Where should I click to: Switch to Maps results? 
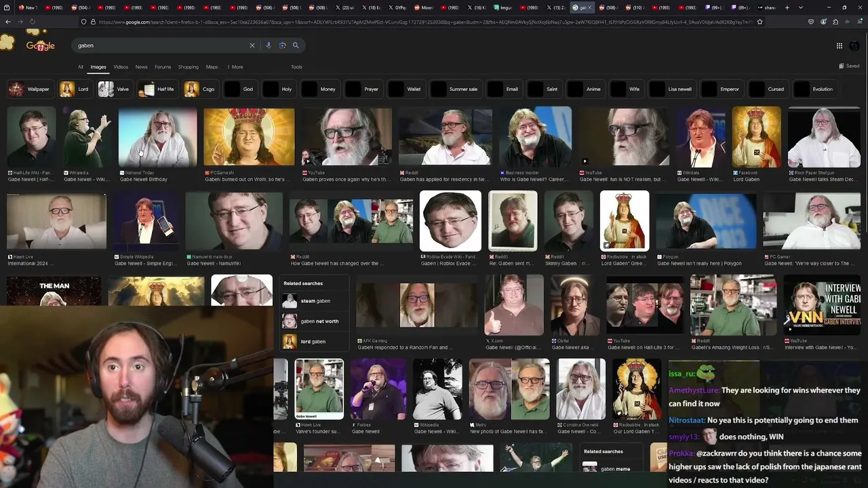point(212,67)
